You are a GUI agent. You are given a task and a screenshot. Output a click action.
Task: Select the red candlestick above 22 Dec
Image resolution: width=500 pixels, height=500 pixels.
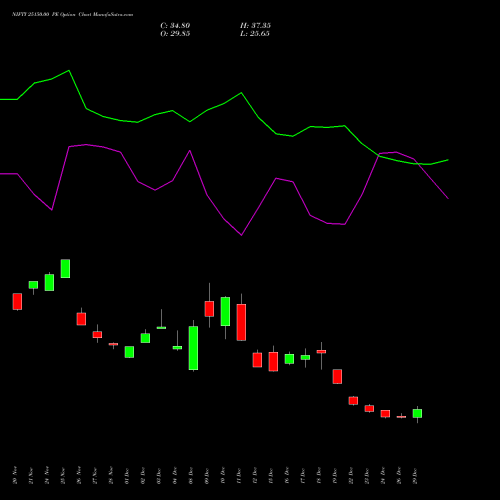click(x=353, y=401)
